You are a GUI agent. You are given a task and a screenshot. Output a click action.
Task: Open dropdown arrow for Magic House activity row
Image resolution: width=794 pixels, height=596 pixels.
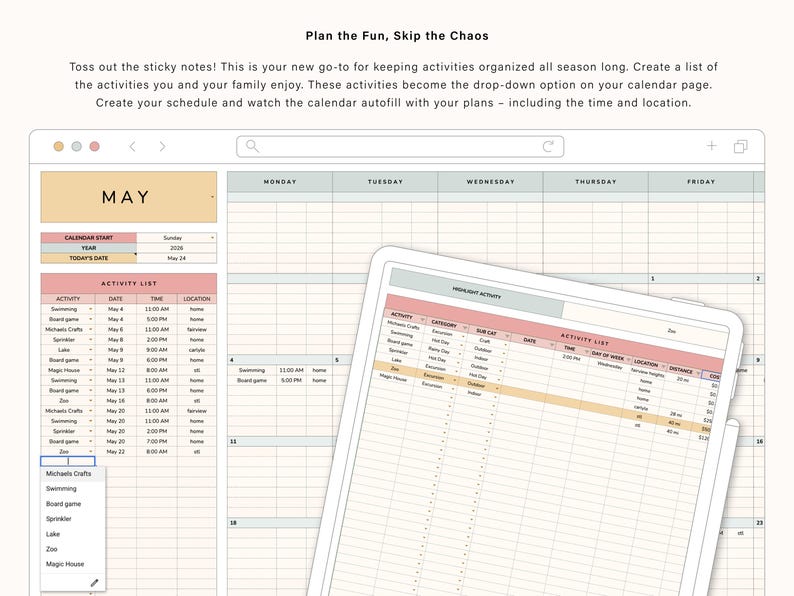coord(91,370)
